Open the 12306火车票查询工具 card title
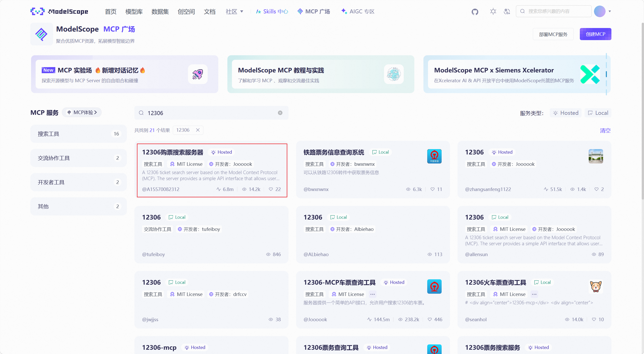The width and height of the screenshot is (644, 354). [x=495, y=282]
